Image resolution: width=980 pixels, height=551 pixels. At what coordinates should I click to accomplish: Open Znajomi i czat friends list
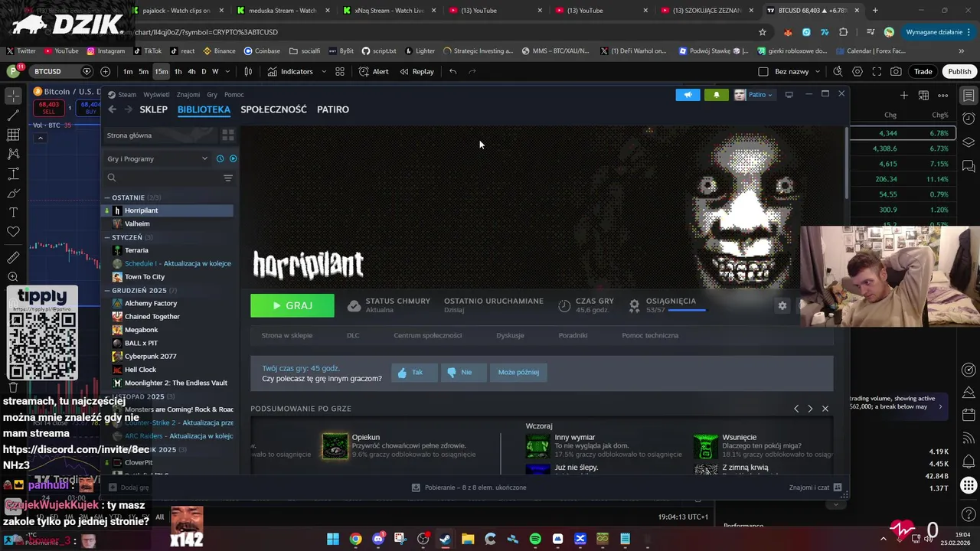click(x=815, y=487)
